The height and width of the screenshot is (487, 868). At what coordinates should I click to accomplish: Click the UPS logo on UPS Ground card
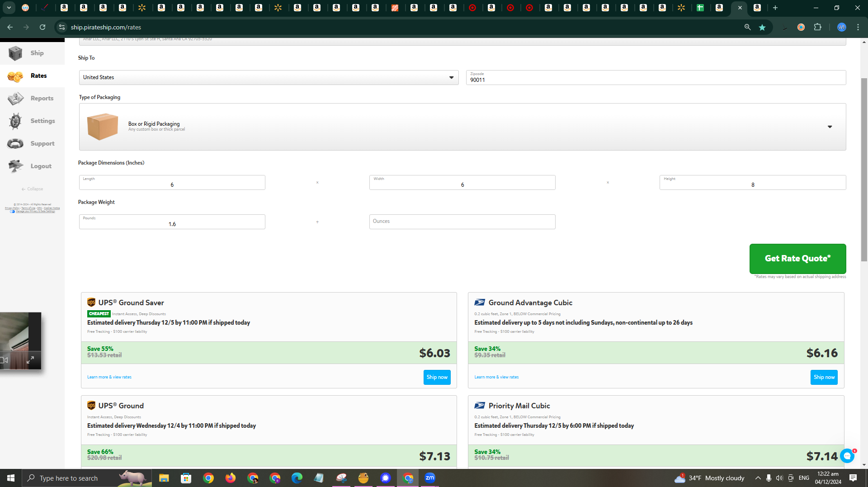[x=91, y=406]
